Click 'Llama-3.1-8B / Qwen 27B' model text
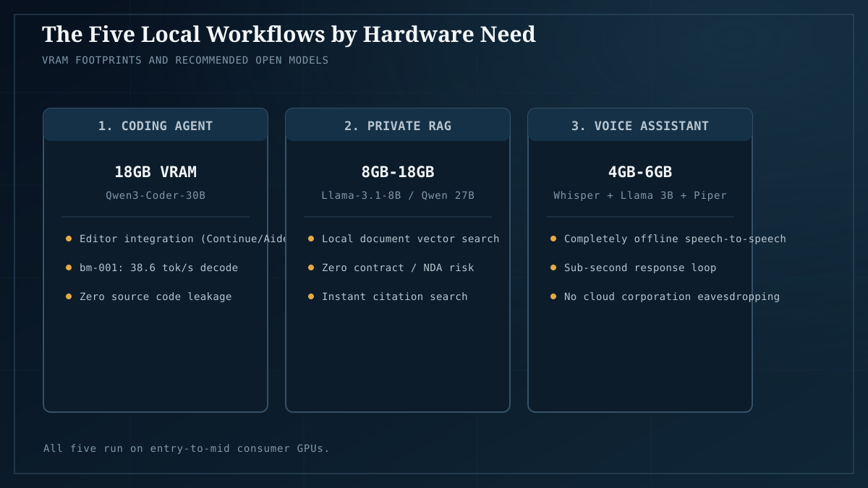 coord(398,195)
